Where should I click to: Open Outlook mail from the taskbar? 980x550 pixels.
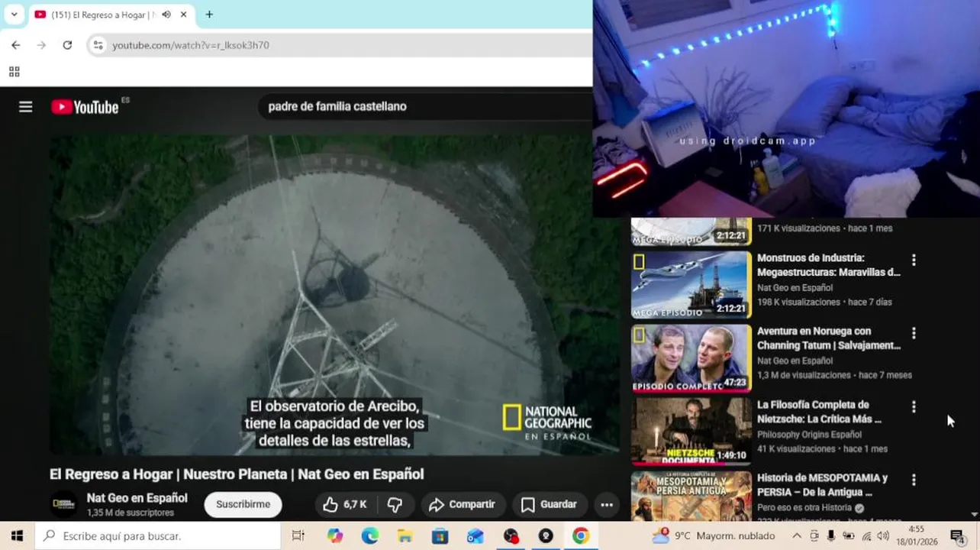pyautogui.click(x=475, y=536)
